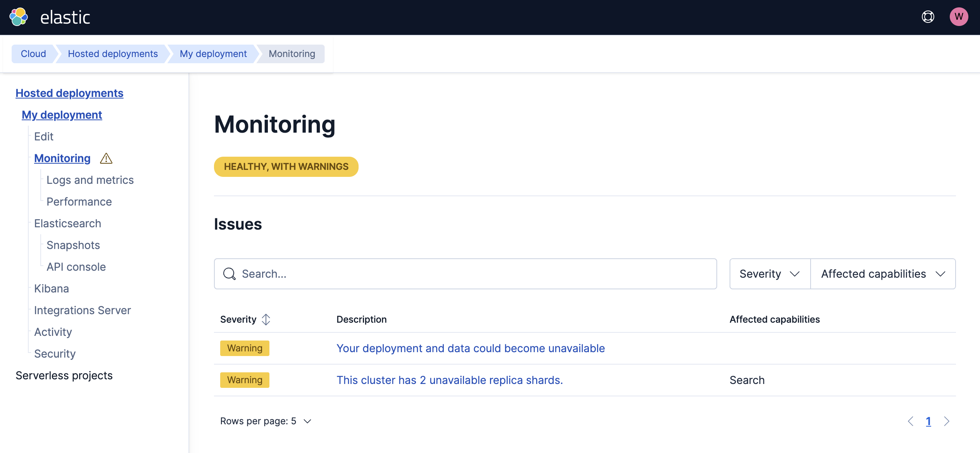
Task: Open the Severity filter dropdown
Action: (769, 274)
